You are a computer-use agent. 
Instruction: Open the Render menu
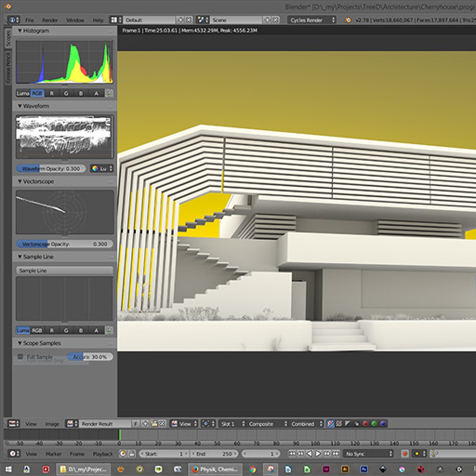(x=50, y=20)
